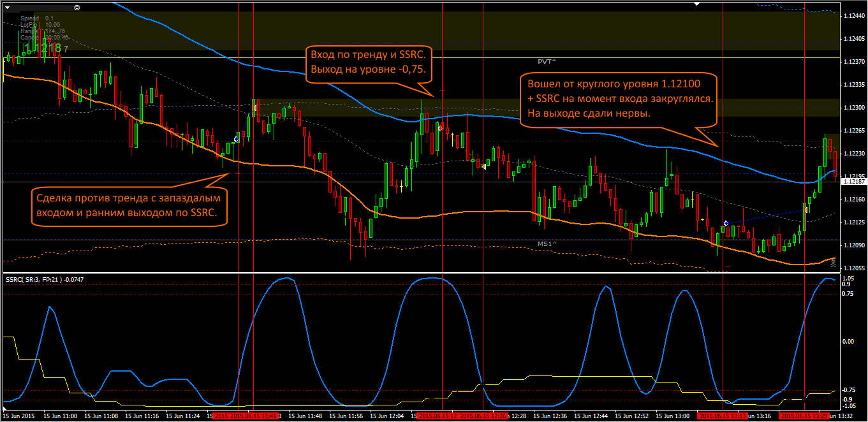Click the smiley expert advisor icon

click(x=77, y=7)
